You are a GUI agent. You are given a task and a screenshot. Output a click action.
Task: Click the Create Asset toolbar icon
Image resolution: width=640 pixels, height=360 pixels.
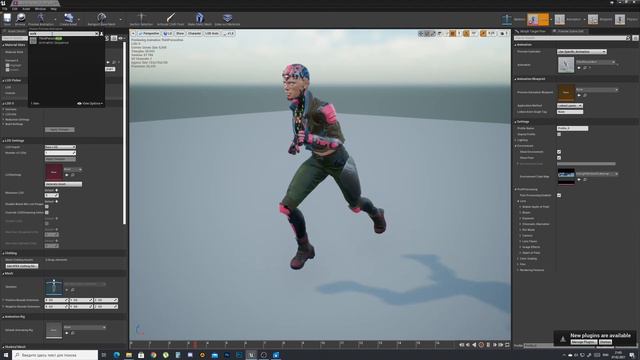point(68,18)
